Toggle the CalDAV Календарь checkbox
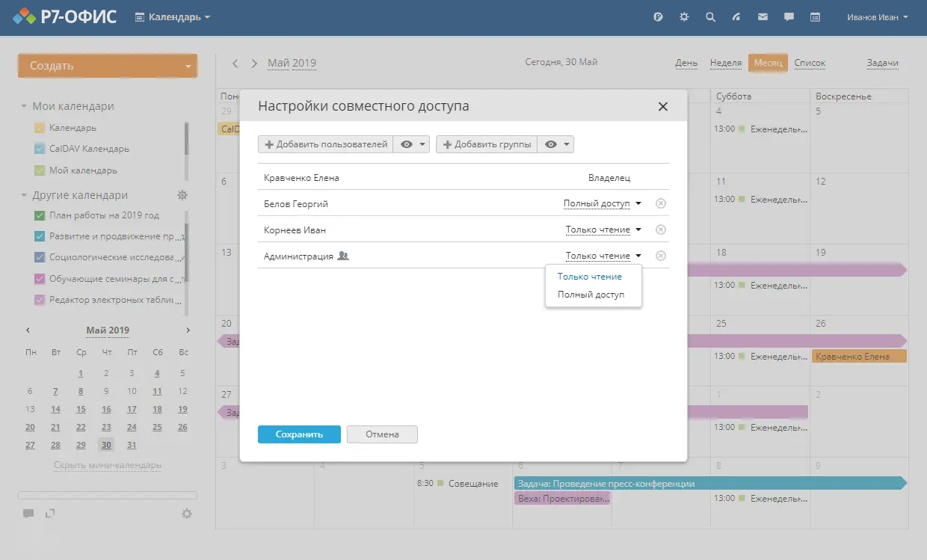 pos(40,149)
